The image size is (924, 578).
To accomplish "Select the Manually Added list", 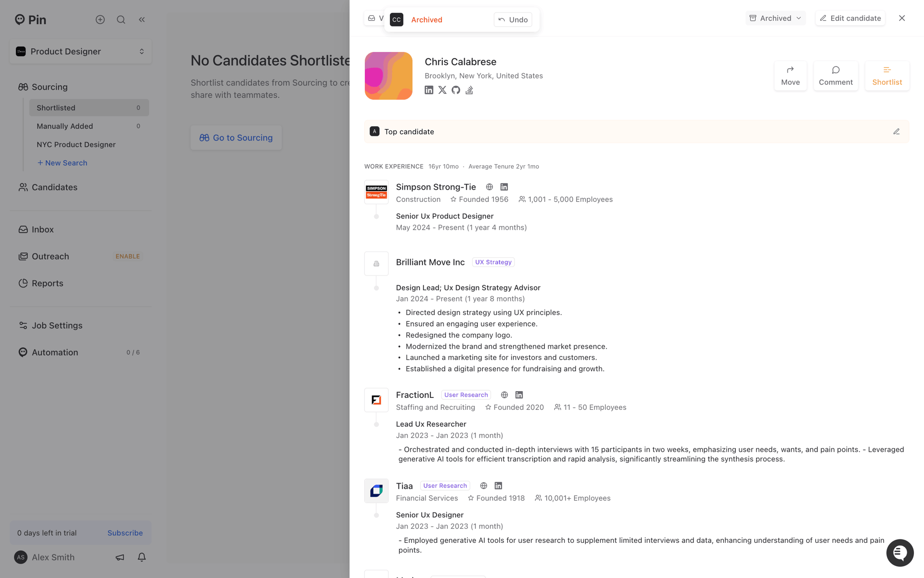I will 89,126.
